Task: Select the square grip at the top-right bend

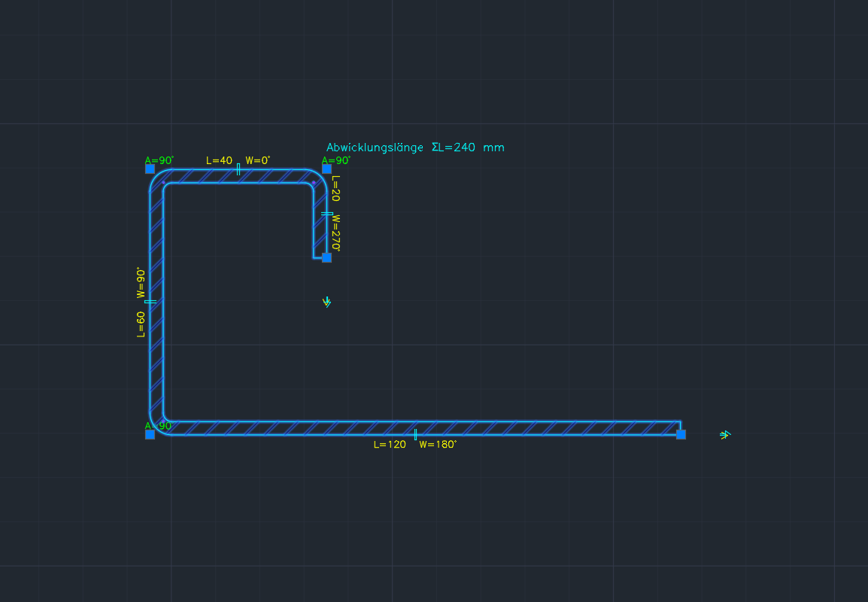Action: [326, 169]
